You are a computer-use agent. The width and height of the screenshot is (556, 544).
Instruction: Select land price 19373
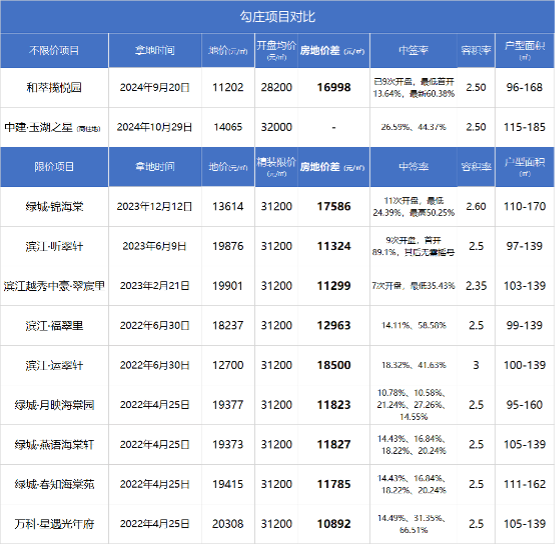(228, 445)
